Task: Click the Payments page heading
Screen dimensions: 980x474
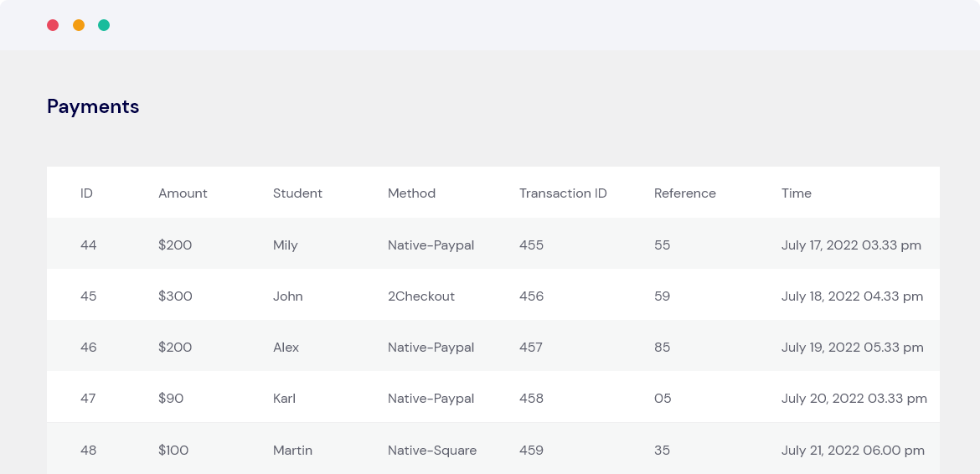Action: 93,106
